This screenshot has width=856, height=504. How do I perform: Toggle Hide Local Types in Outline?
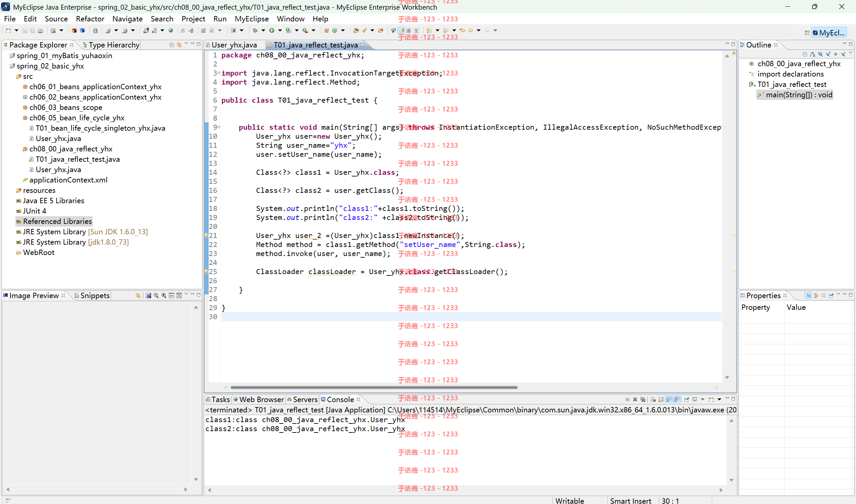843,54
